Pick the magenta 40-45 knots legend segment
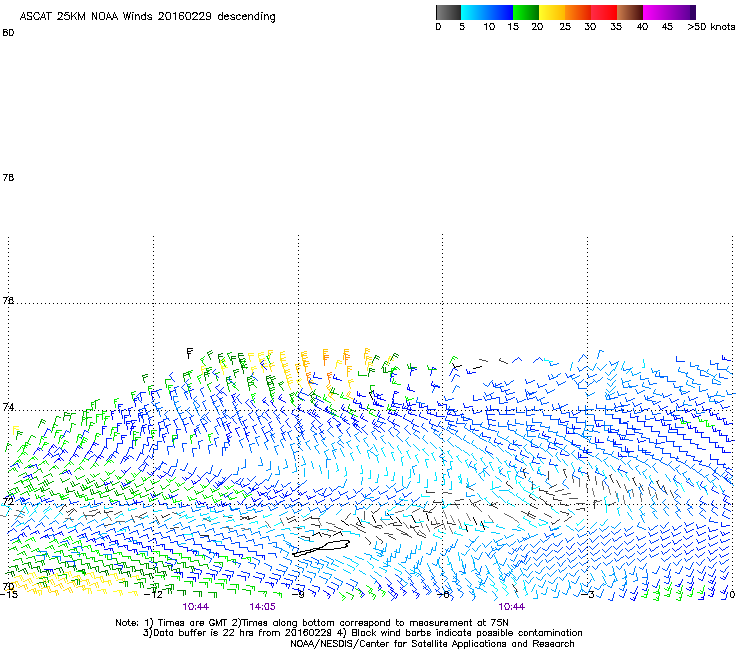The image size is (740, 650). [x=656, y=12]
